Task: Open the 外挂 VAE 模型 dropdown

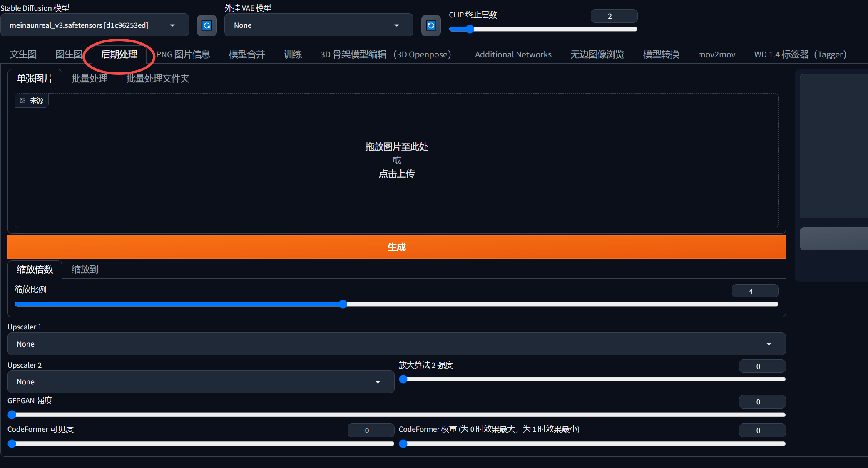Action: pyautogui.click(x=318, y=25)
